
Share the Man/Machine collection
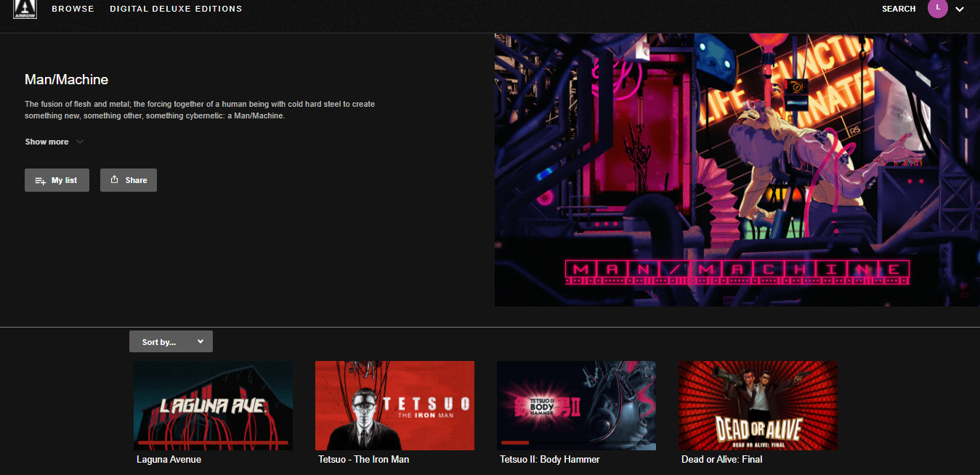point(129,180)
